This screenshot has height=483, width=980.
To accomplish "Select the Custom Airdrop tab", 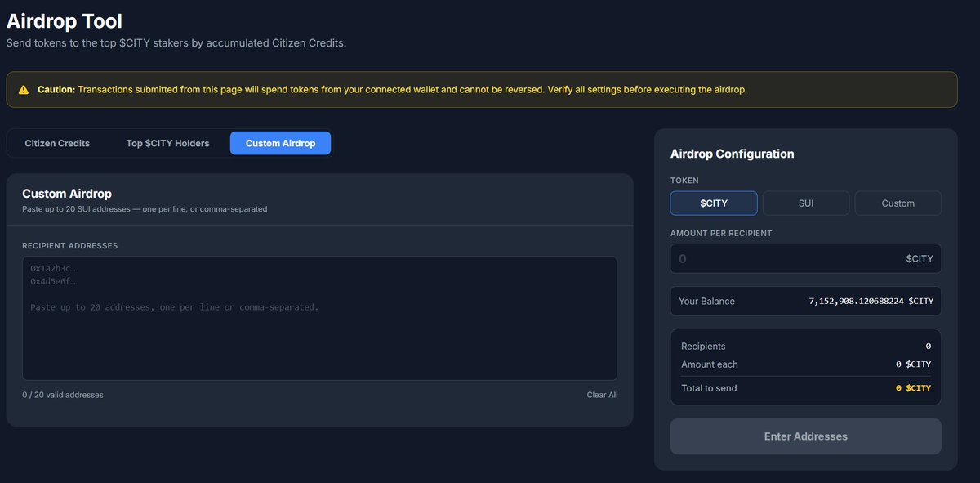I will pos(280,143).
